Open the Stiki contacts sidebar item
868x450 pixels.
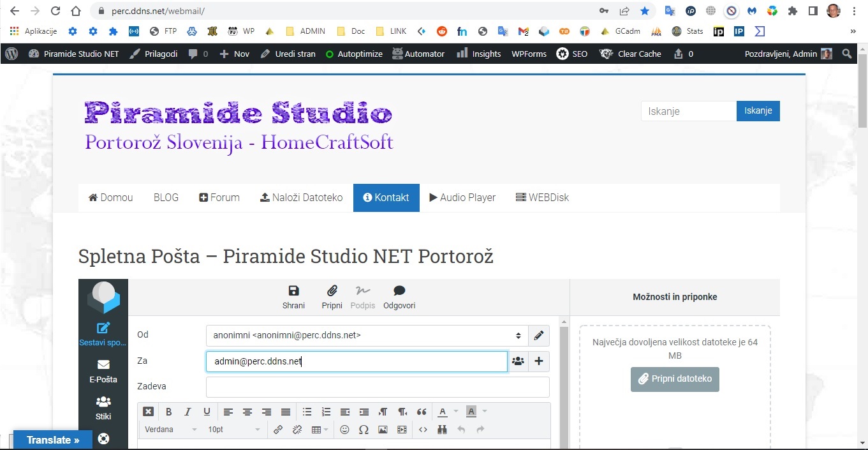(103, 409)
